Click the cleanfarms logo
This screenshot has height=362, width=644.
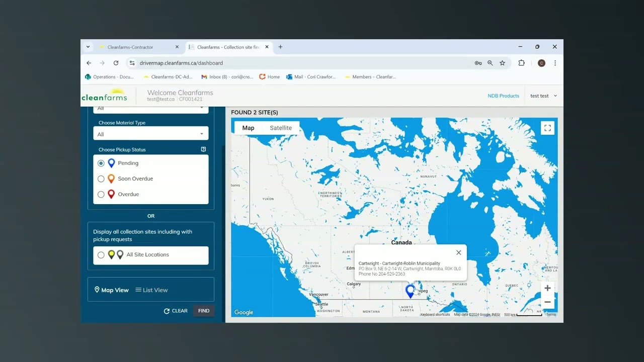[x=104, y=96]
